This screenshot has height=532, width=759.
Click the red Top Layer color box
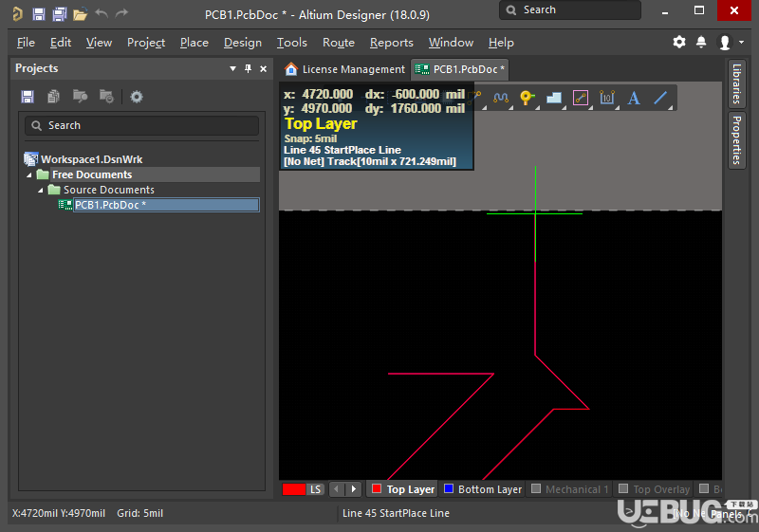376,488
